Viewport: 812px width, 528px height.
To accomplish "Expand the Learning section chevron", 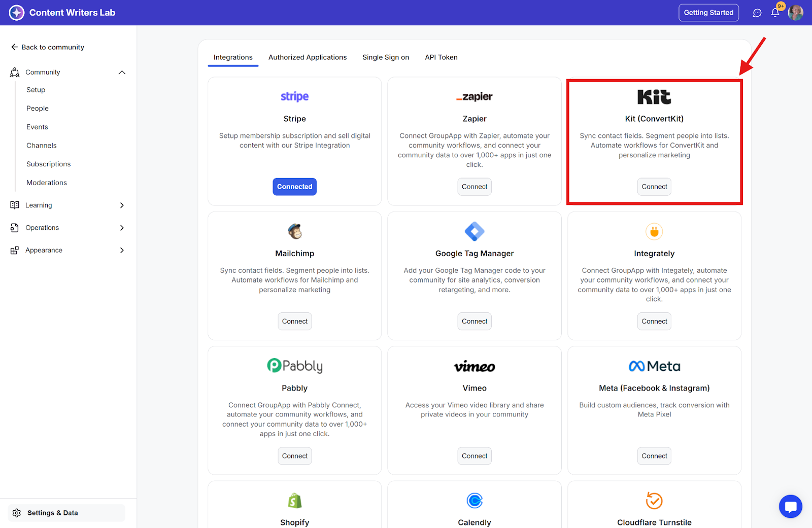I will [x=122, y=205].
